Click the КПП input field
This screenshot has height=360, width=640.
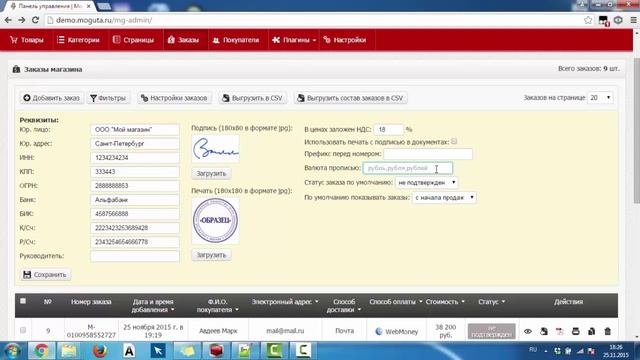point(135,172)
